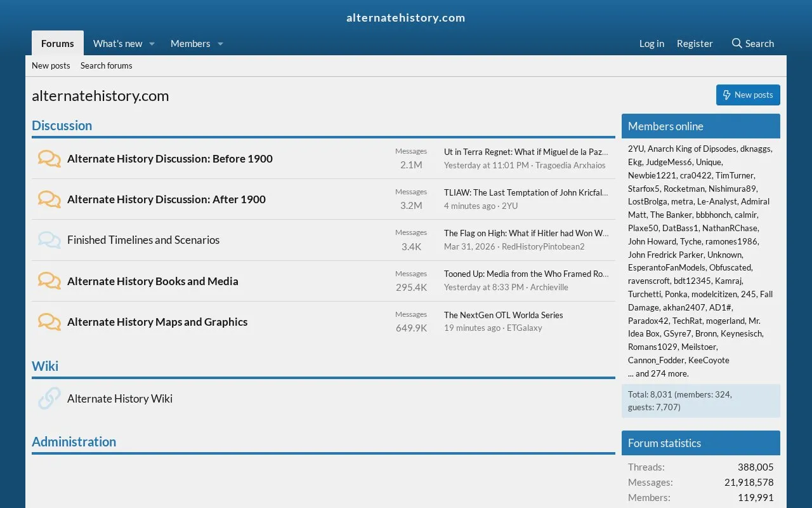Click the Alternate History Wiki link icon
The image size is (812, 508).
[x=49, y=399]
